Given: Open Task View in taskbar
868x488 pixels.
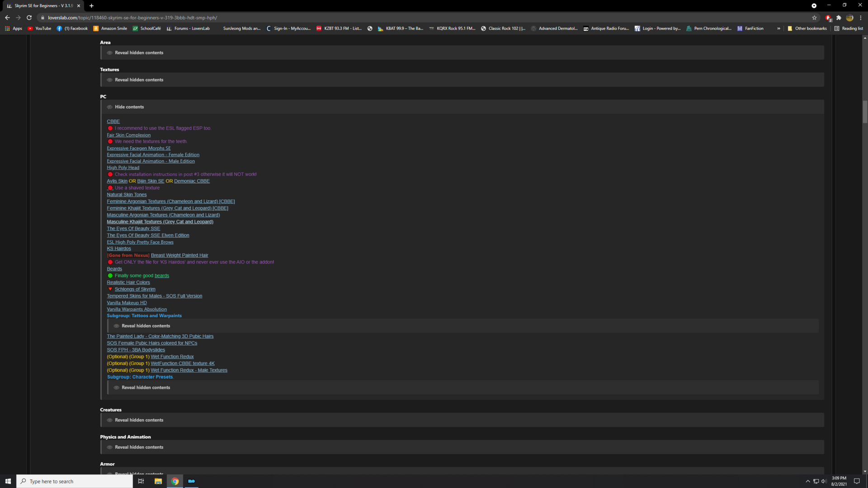Looking at the screenshot, I should 141,481.
